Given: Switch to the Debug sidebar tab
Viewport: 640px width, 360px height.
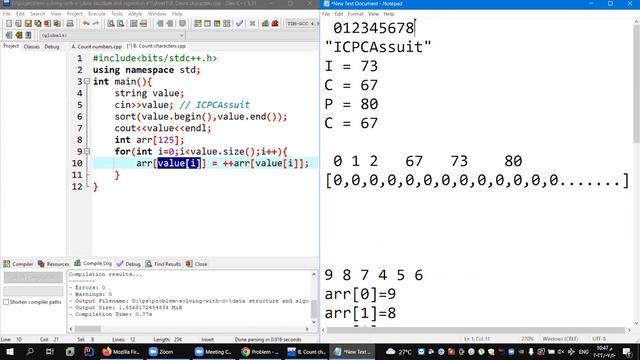Looking at the screenshot, I should pos(52,47).
